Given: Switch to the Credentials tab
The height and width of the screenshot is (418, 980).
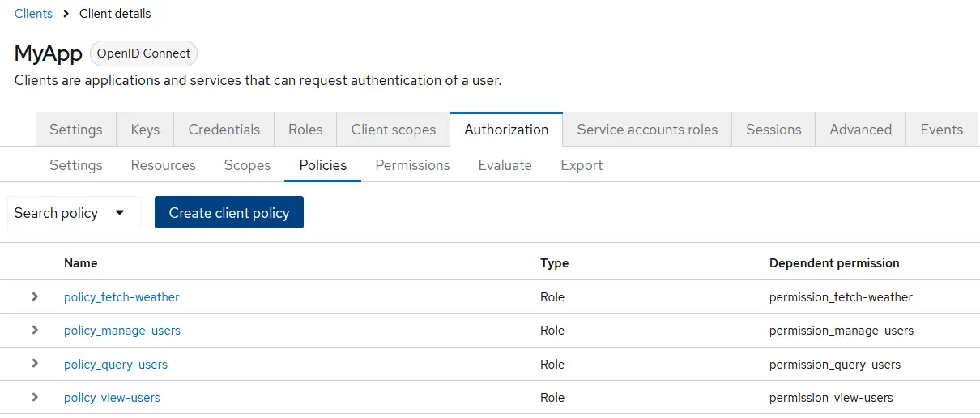Looking at the screenshot, I should pos(224,130).
